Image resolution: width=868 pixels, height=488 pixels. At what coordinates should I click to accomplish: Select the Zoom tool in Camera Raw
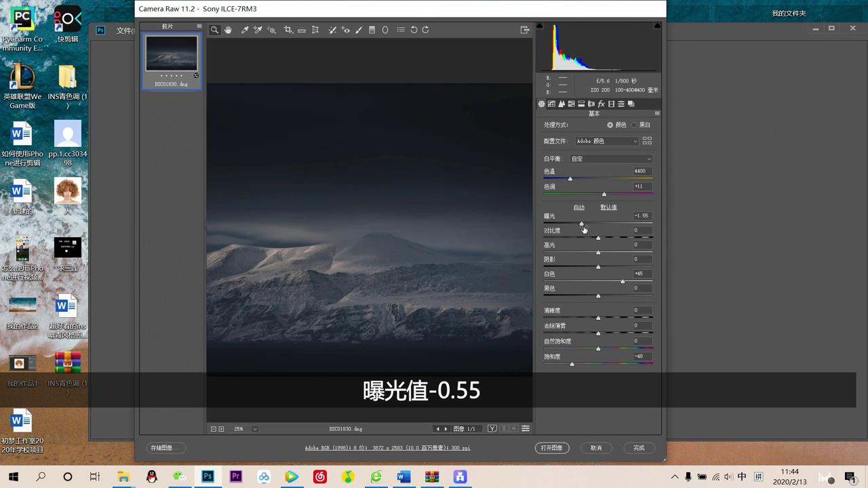(214, 30)
